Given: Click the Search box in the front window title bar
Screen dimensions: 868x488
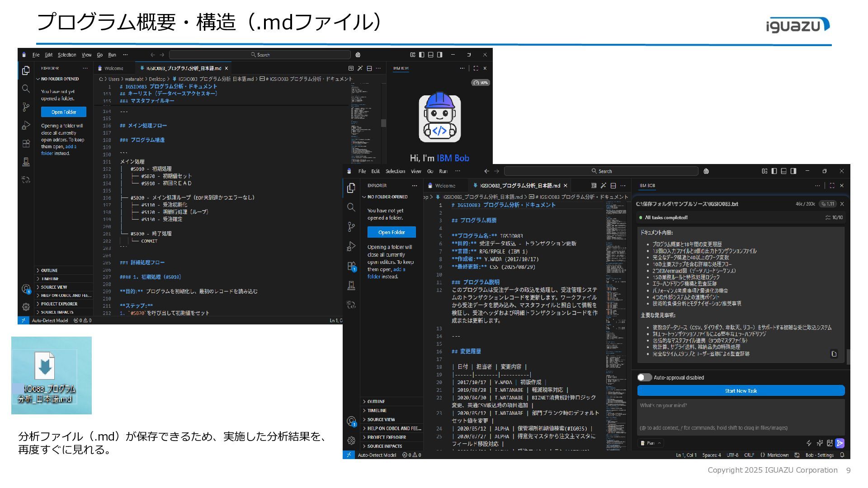Looking at the screenshot, I should 601,171.
